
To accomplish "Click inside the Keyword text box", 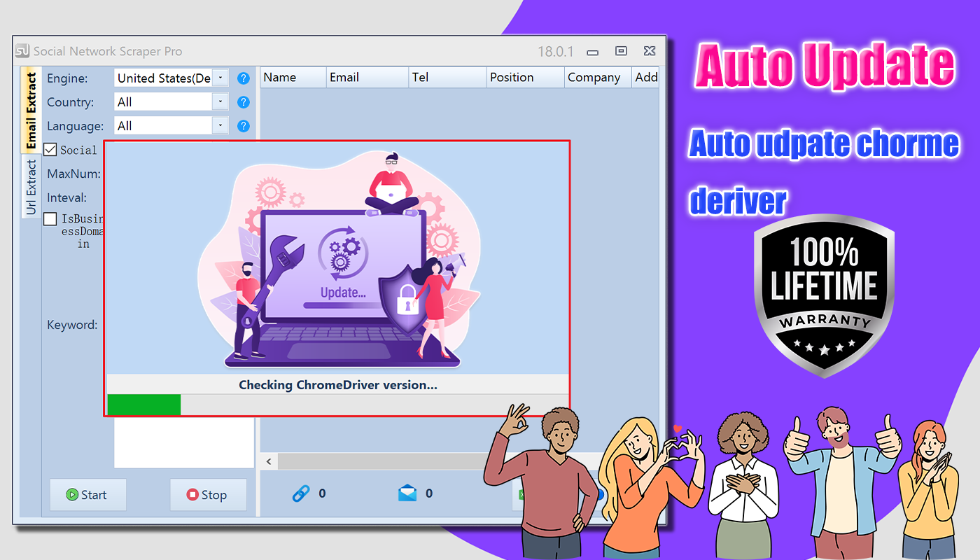I will tap(183, 442).
